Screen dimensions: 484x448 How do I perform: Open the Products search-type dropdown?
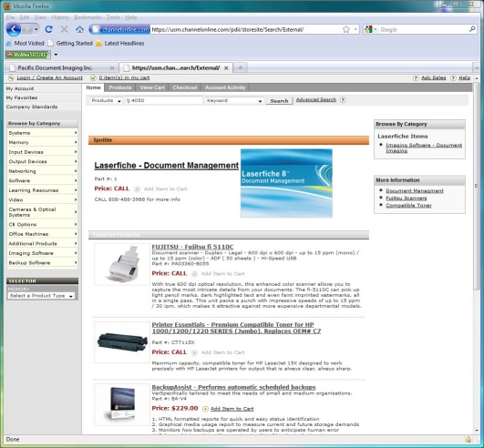tap(106, 100)
